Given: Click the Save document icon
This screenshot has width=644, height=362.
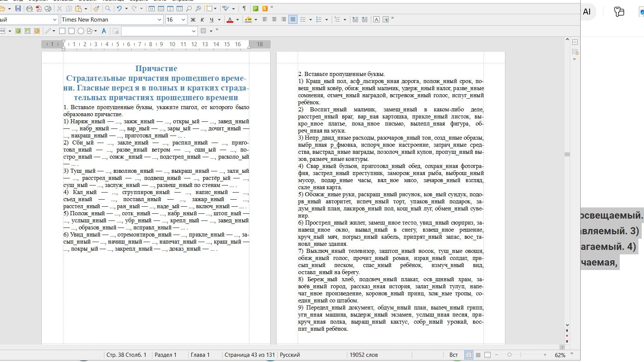Looking at the screenshot, I should (x=18, y=8).
